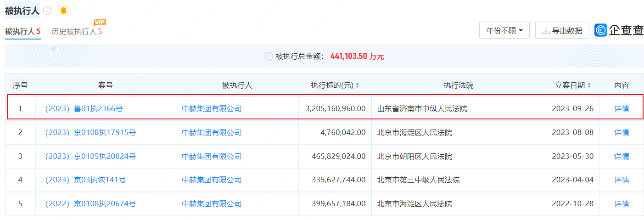
Task: View 详情 for the 2023-09-26 case
Action: [x=622, y=109]
